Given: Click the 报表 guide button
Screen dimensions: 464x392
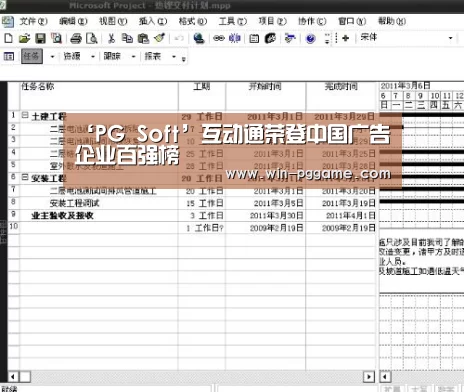Looking at the screenshot, I should [x=153, y=56].
